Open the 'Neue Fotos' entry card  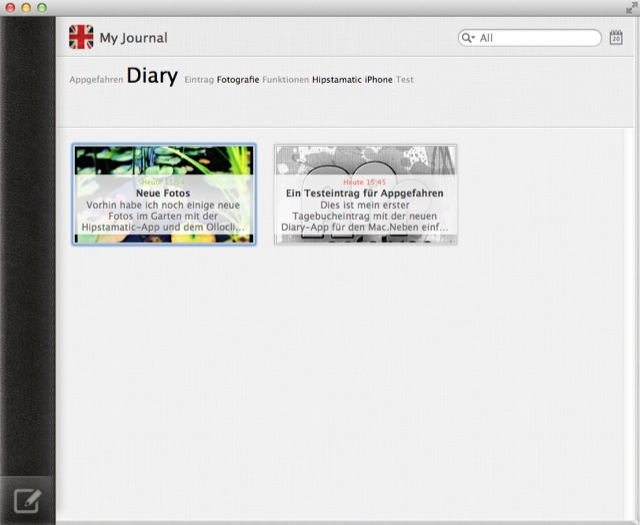(x=163, y=194)
